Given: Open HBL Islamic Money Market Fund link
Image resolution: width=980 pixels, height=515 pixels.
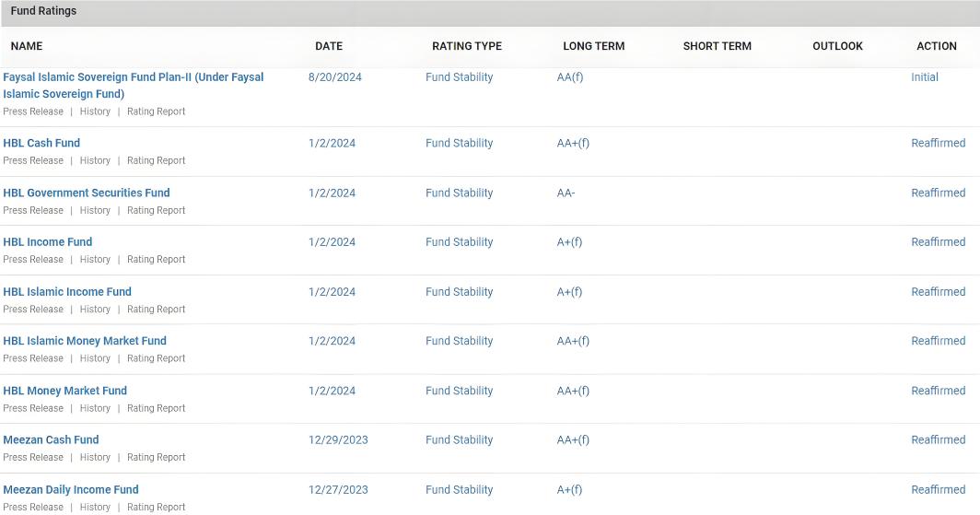Looking at the screenshot, I should coord(85,341).
